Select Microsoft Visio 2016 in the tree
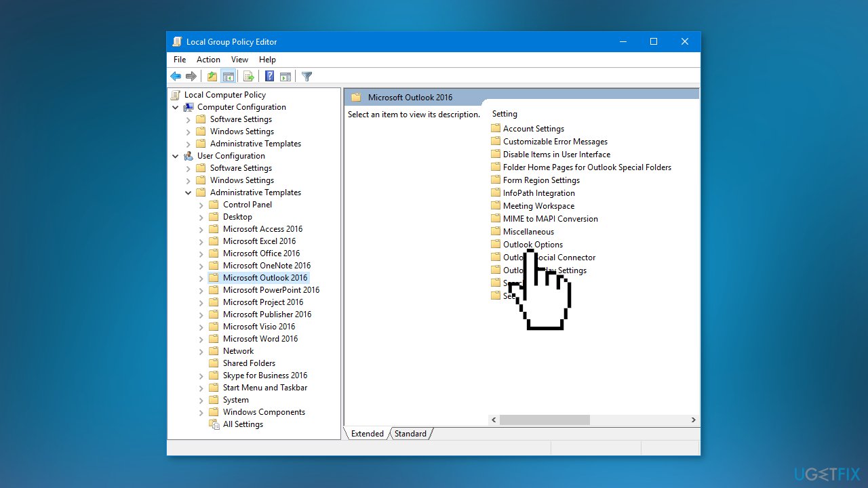The height and width of the screenshot is (488, 868). (x=259, y=327)
